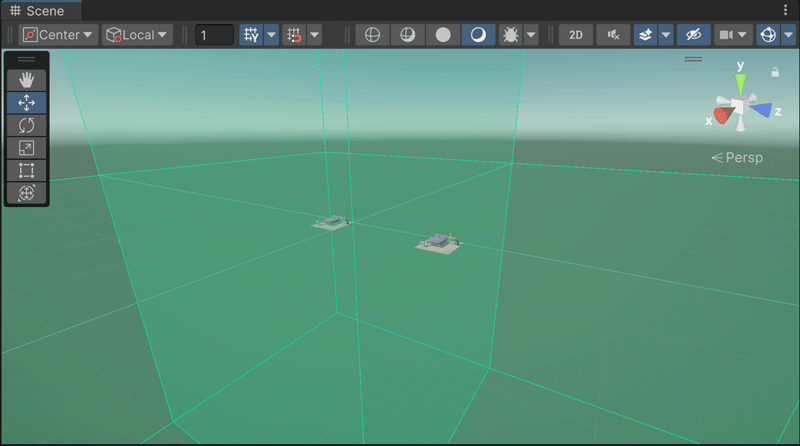
Task: Select the Transform tool
Action: 27,194
